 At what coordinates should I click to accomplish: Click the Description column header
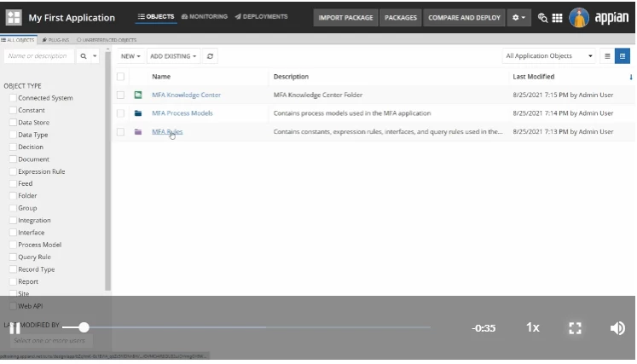pos(291,77)
